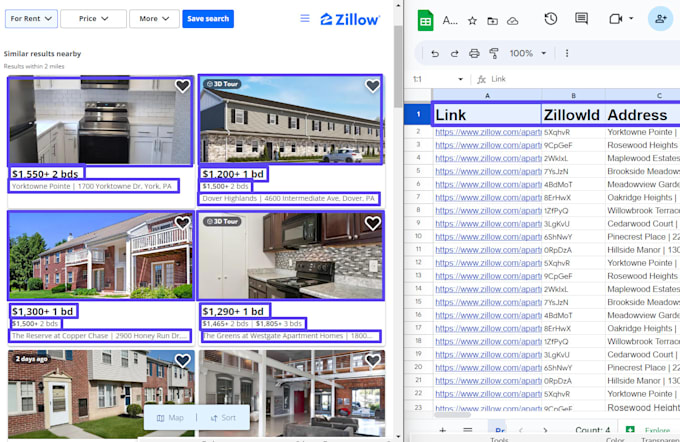Move spreadsheet to folder icon
680x442 pixels.
(x=492, y=20)
